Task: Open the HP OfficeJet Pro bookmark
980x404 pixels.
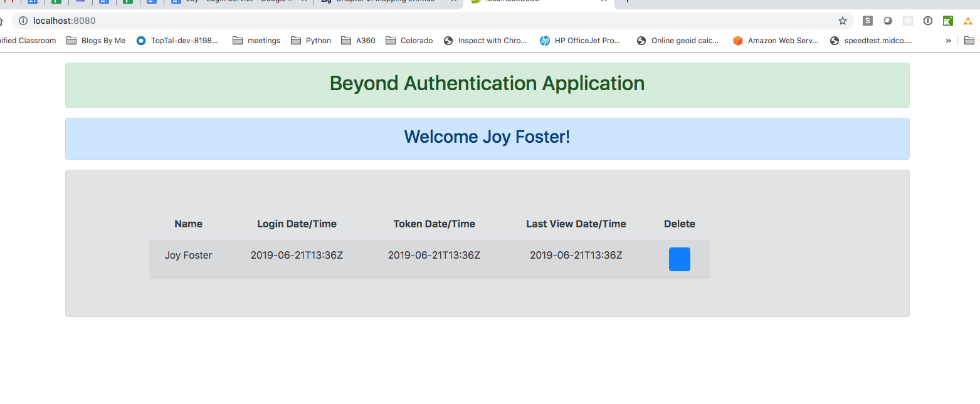Action: [x=580, y=41]
